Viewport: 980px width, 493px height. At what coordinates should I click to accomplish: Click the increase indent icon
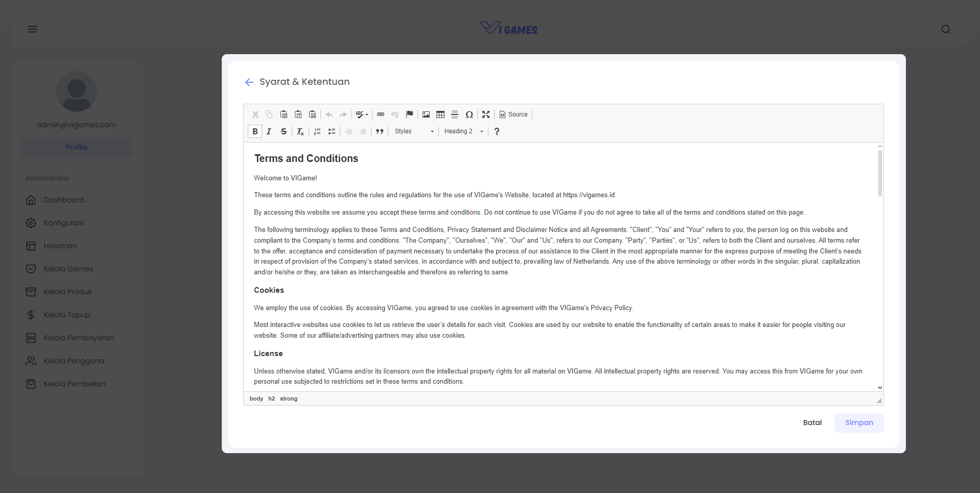coord(363,131)
